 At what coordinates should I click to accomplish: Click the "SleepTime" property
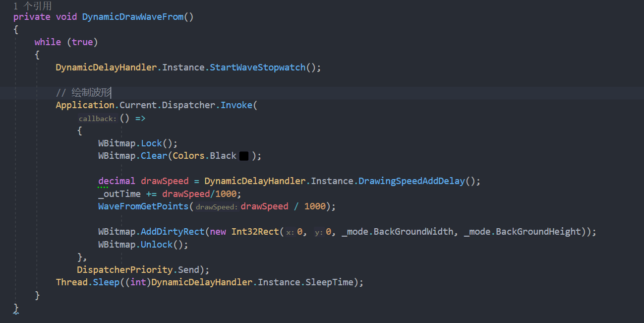(x=329, y=282)
